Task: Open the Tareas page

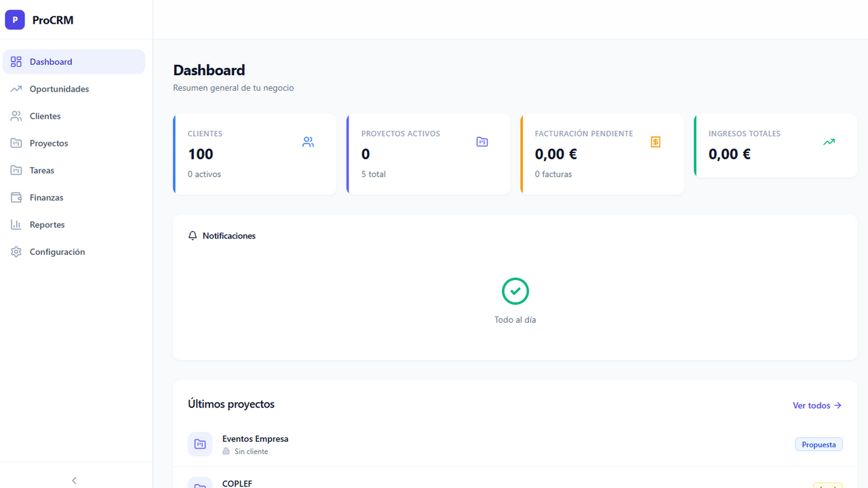Action: (x=74, y=170)
